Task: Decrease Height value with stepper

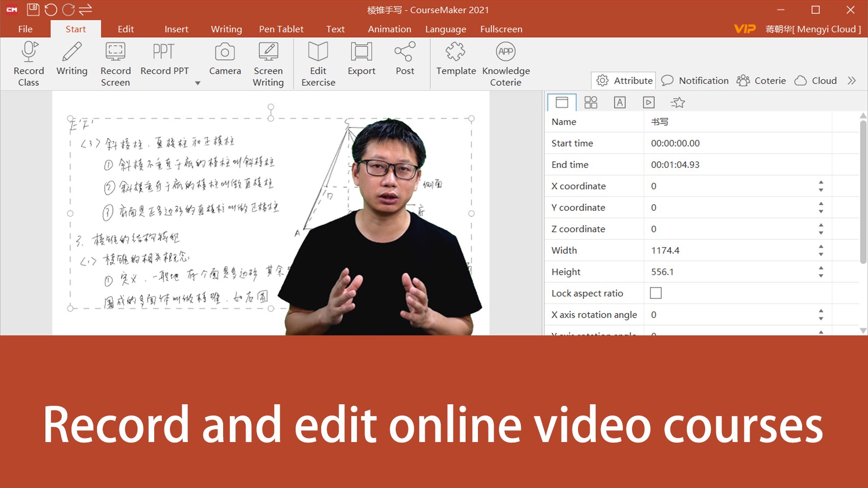Action: [x=821, y=276]
